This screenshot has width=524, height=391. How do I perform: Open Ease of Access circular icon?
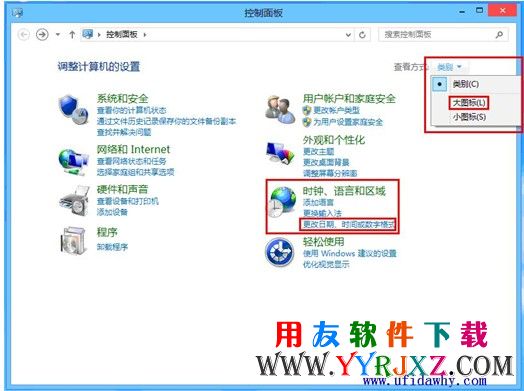280,252
